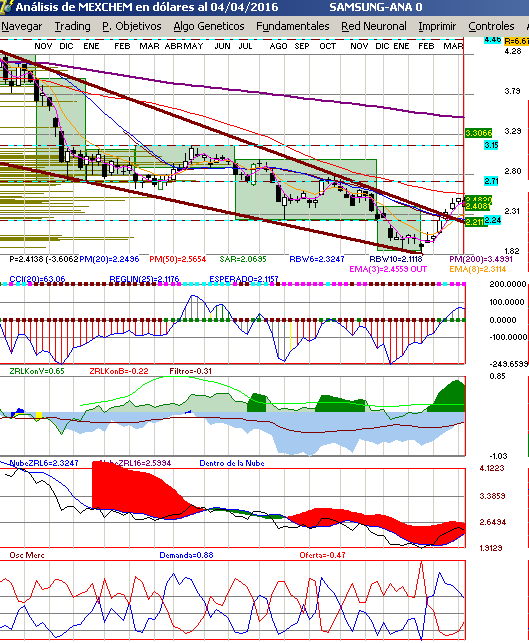Click the cyan 3.15 level marker
Image resolution: width=529 pixels, height=643 pixels.
click(491, 145)
